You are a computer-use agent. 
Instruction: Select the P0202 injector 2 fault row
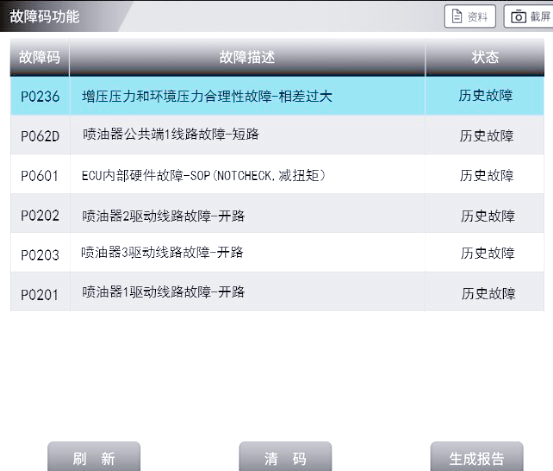pos(277,214)
